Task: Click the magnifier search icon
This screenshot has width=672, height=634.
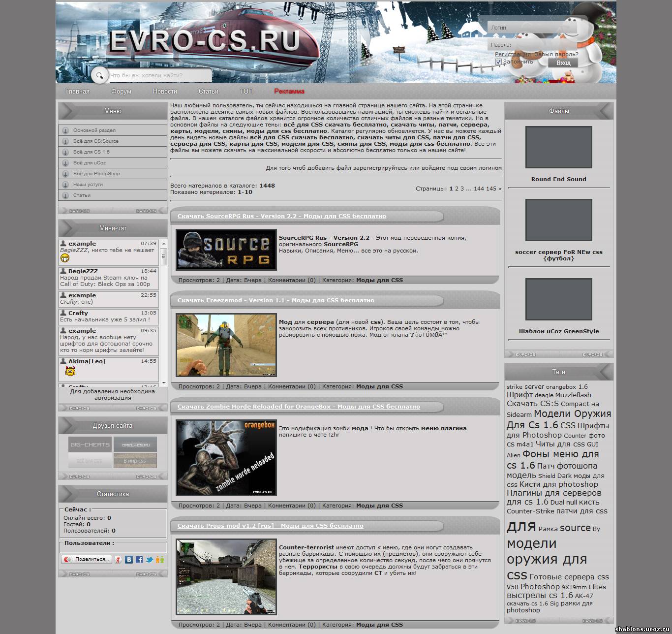Action: click(x=99, y=75)
